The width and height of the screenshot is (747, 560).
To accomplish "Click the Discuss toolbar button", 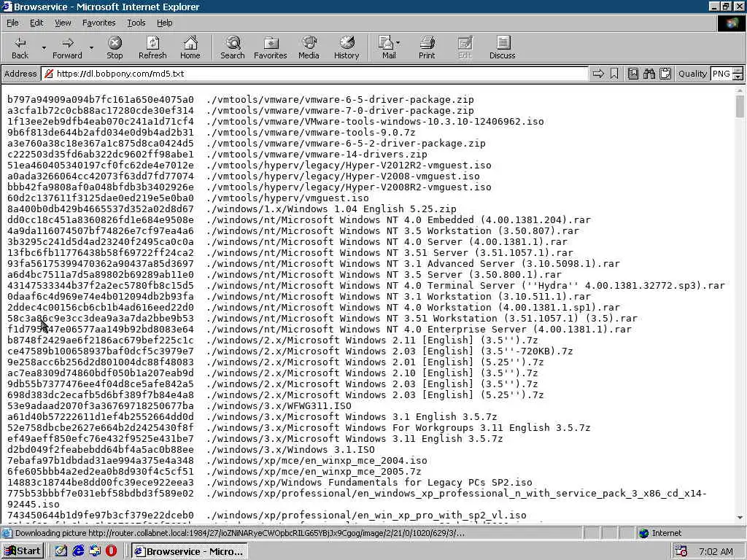I will 502,47.
